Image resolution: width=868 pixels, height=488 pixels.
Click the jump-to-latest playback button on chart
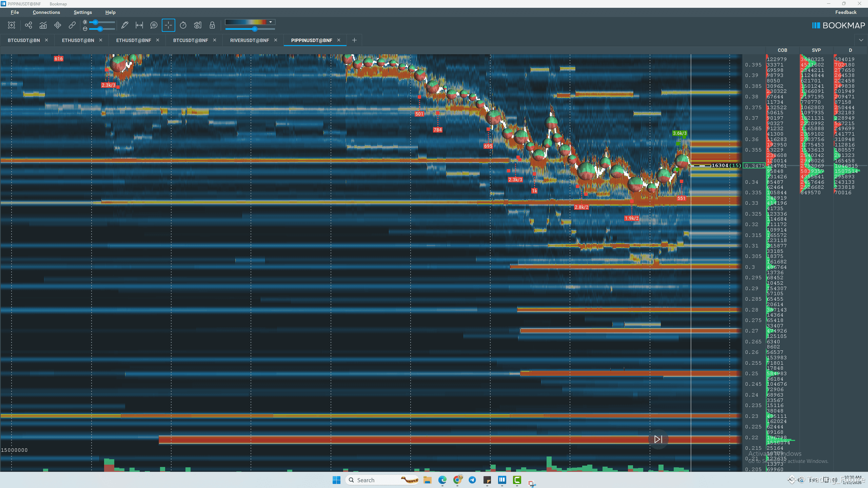658,439
